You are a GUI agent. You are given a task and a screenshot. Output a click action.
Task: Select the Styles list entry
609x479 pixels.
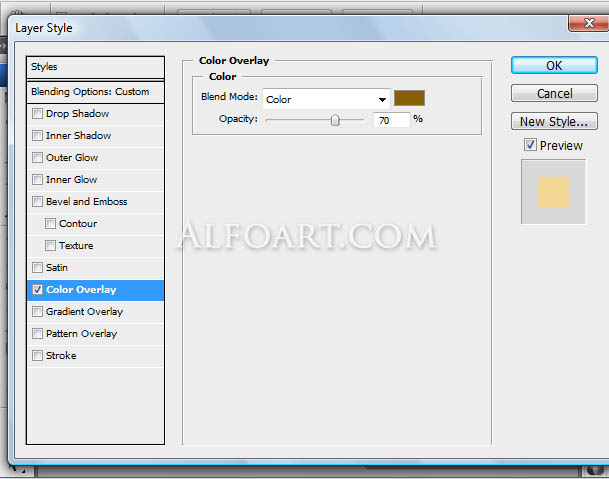coord(95,67)
